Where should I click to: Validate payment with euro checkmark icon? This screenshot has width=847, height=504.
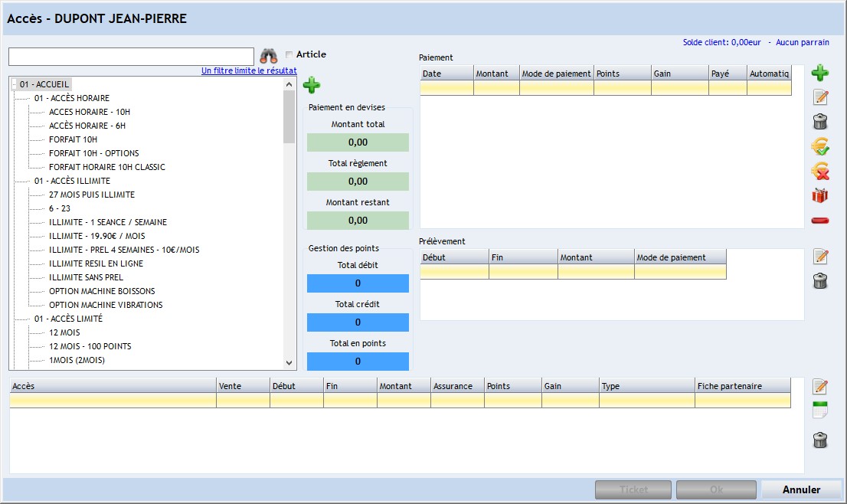tap(819, 146)
